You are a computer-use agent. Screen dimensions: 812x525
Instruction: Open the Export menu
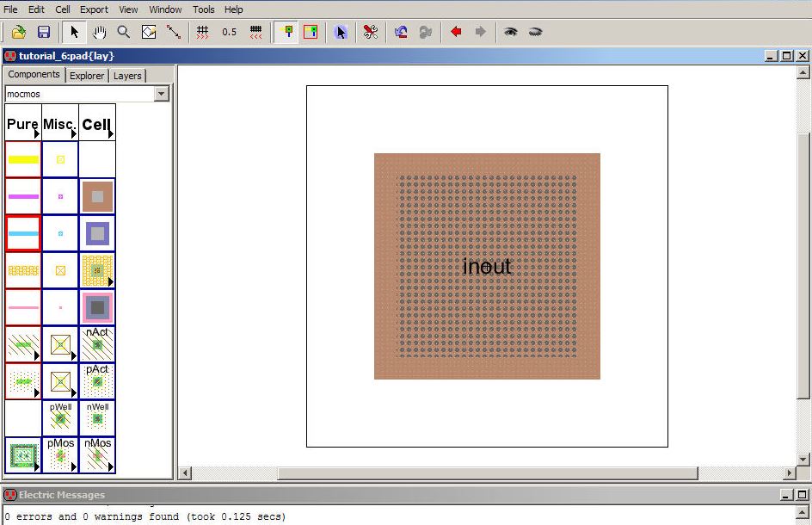[94, 9]
